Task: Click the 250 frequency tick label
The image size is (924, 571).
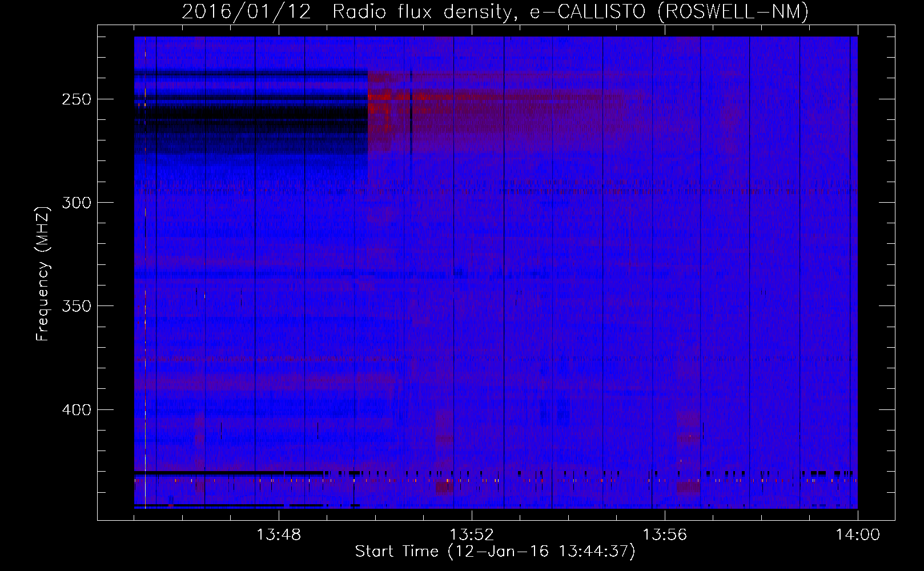Action: click(77, 99)
